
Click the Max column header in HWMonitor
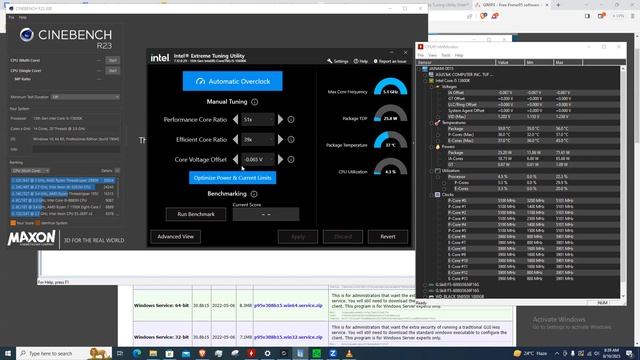tap(568, 62)
